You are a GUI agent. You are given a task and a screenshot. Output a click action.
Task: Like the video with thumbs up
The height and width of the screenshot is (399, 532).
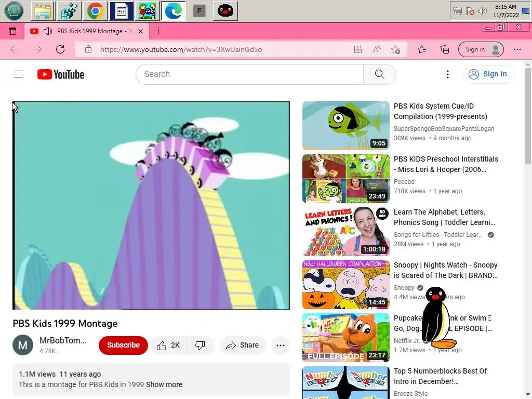[x=169, y=345]
